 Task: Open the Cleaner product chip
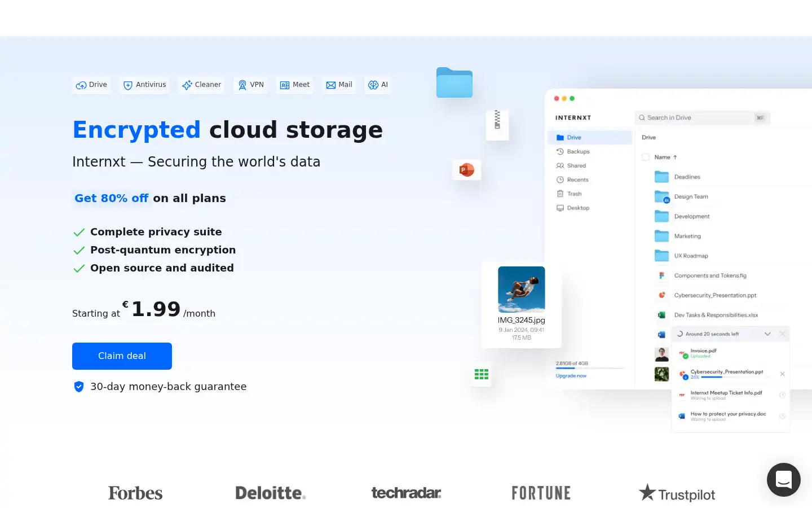tap(201, 85)
